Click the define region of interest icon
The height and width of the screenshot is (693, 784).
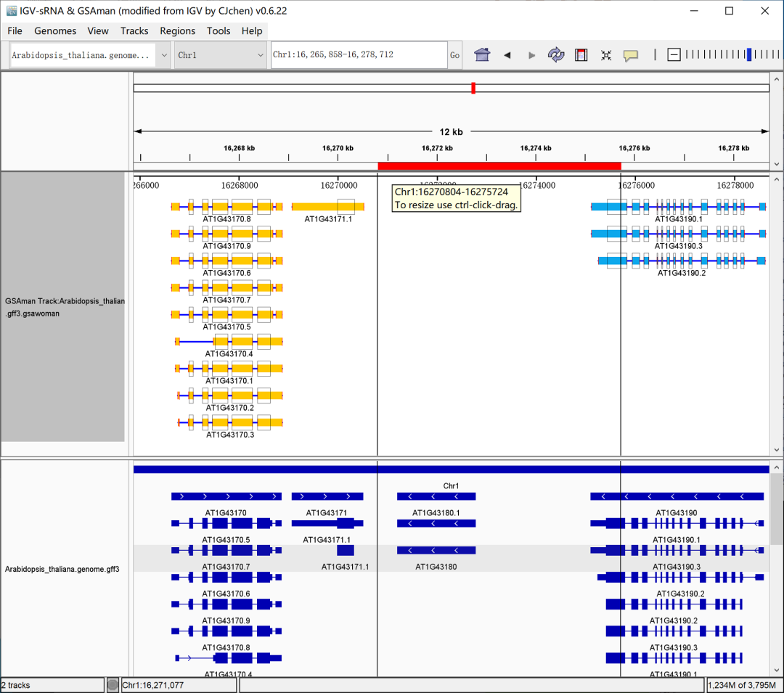581,55
